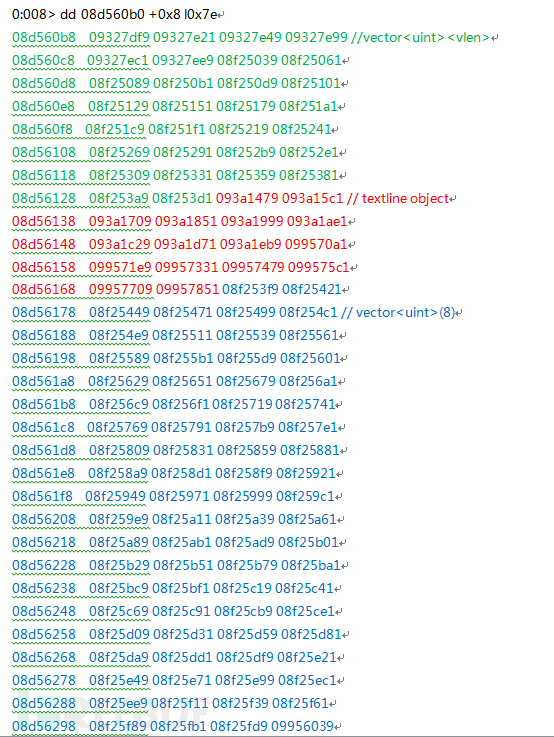Select green value 08f25039
554x737 pixels.
pyautogui.click(x=248, y=61)
